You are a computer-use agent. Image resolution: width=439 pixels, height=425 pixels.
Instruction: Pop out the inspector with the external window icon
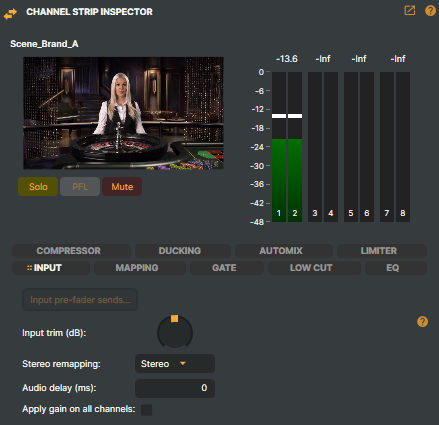click(410, 11)
